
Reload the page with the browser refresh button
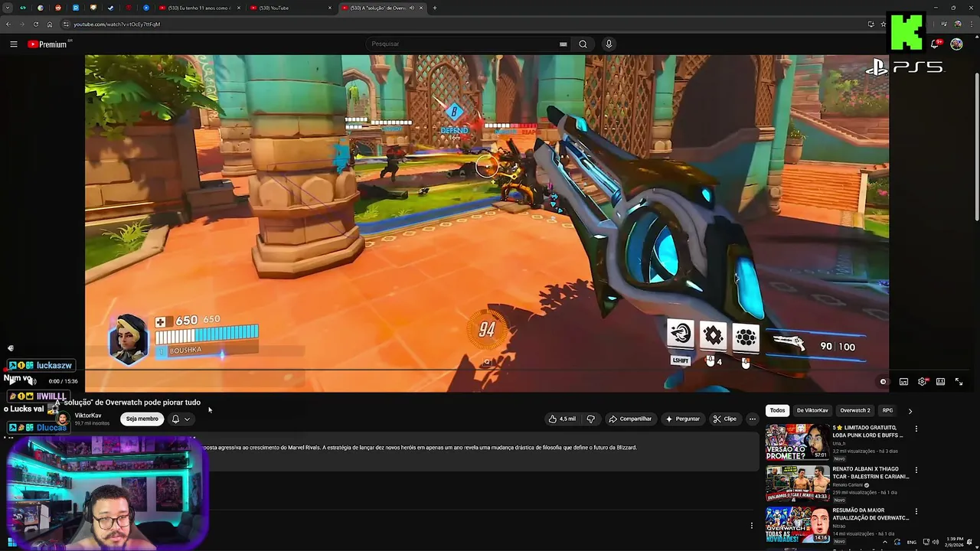35,24
